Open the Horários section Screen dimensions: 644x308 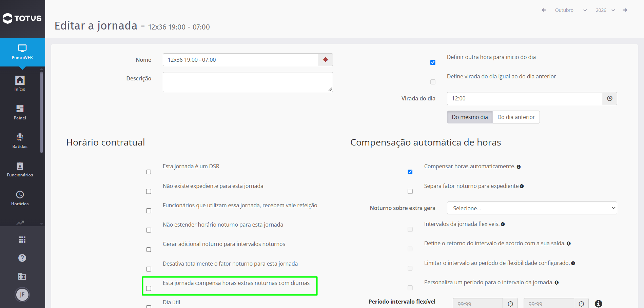[x=20, y=198]
